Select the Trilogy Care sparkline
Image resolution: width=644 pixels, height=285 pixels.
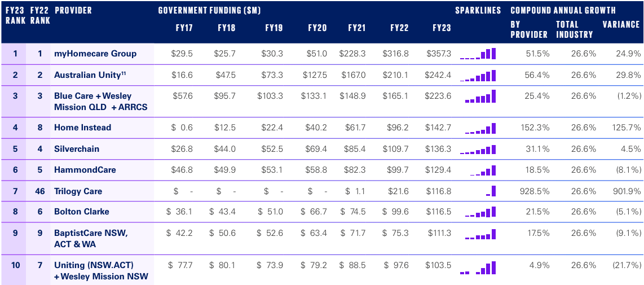coord(491,191)
